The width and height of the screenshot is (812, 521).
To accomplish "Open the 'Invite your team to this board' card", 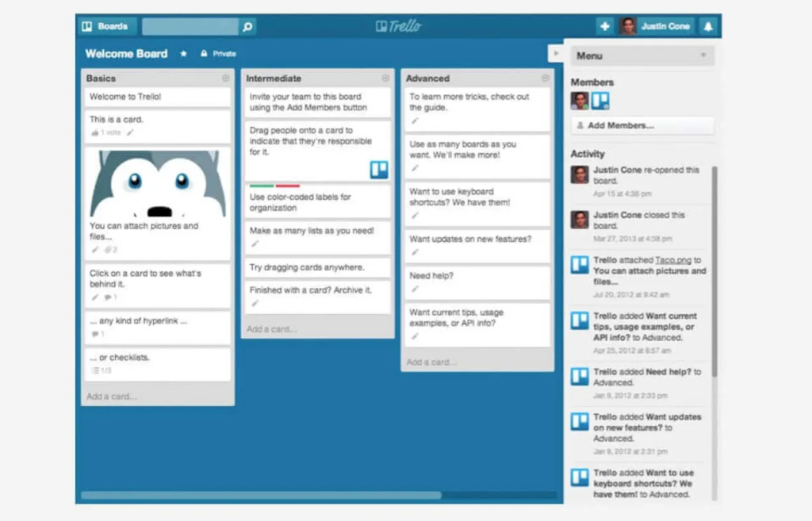I will [x=317, y=102].
